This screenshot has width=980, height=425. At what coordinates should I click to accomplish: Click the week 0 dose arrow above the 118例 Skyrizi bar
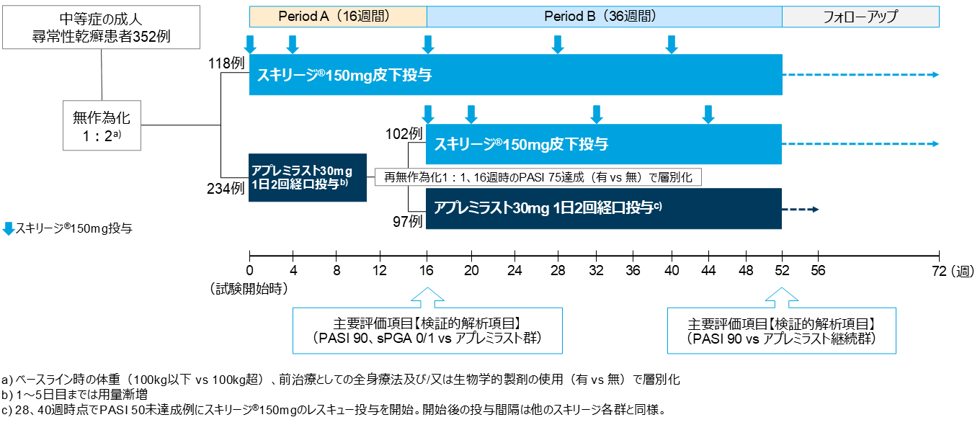(249, 44)
